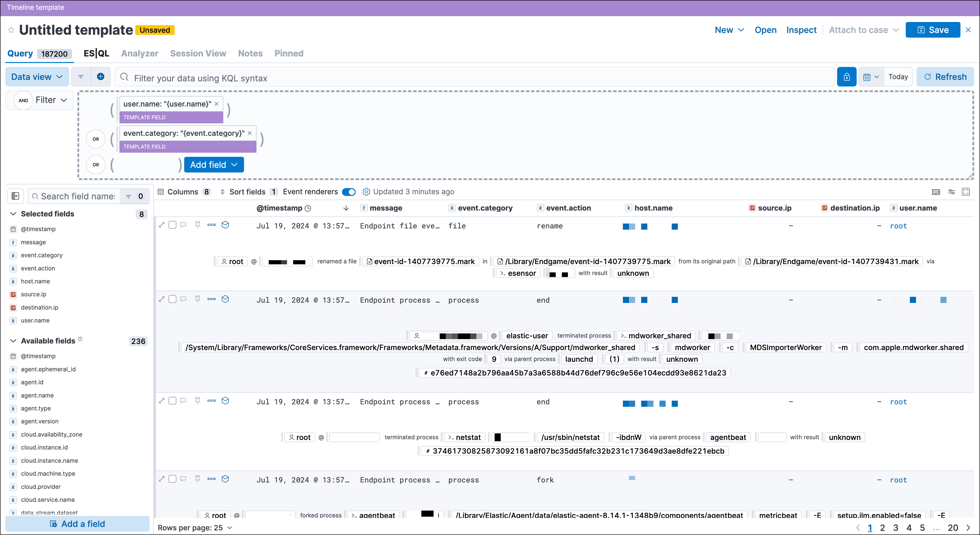Screen dimensions: 980x535
Task: Open the Session View tab
Action: coord(198,53)
